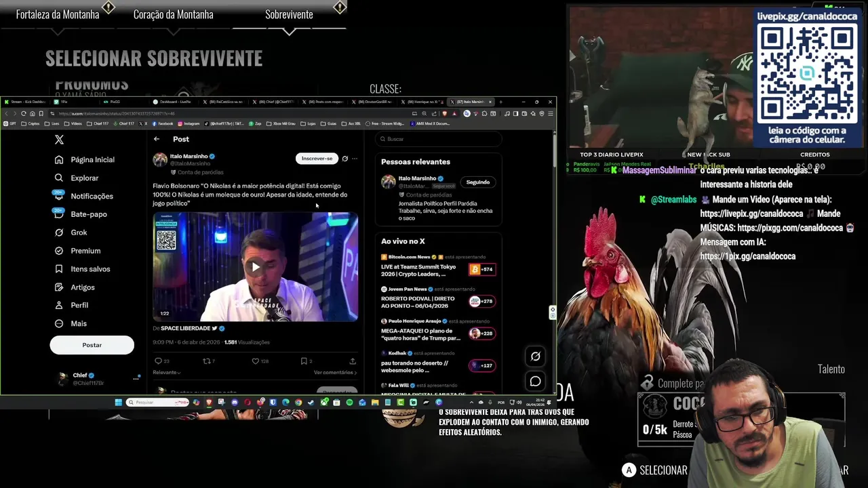Expand the Relevante sort dropdown
Image resolution: width=868 pixels, height=488 pixels.
(167, 372)
